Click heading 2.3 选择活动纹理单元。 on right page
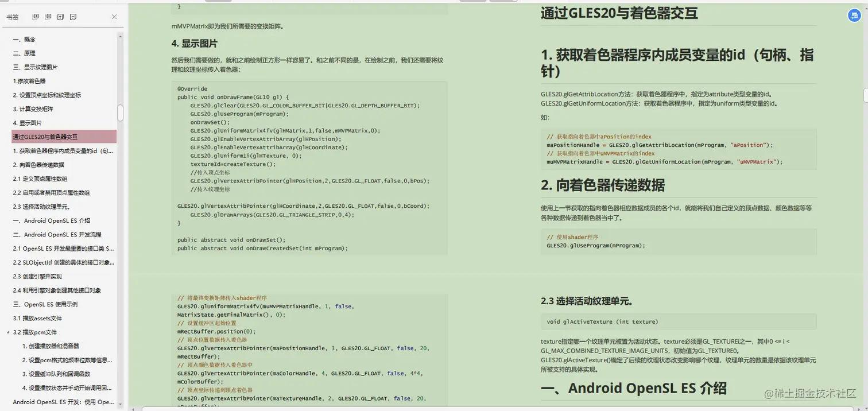868x411 pixels. 587,301
